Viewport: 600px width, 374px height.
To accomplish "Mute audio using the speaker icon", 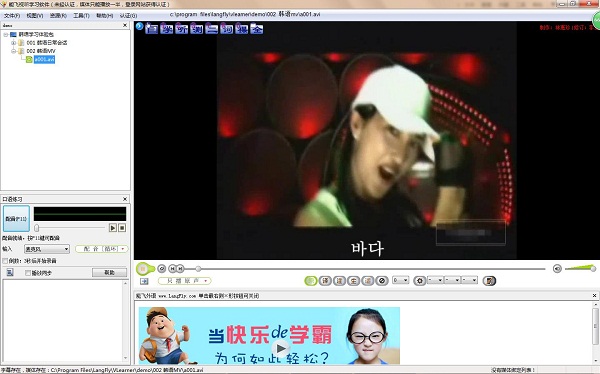I will [x=557, y=269].
